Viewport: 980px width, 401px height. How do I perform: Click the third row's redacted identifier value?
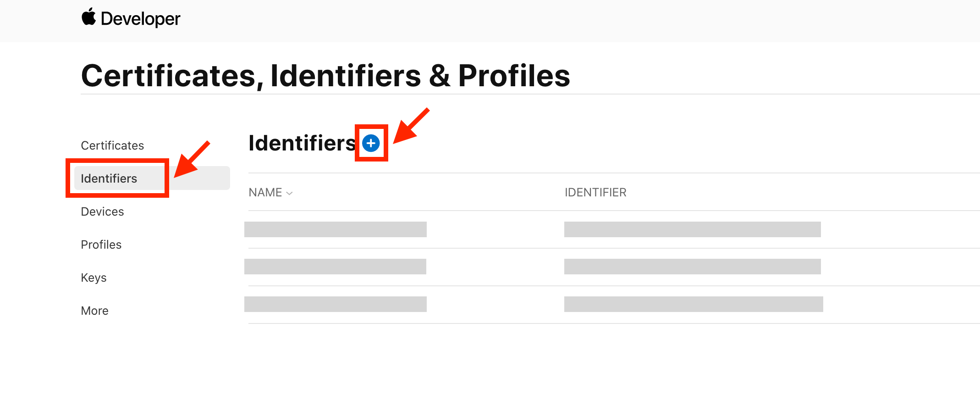click(x=694, y=304)
